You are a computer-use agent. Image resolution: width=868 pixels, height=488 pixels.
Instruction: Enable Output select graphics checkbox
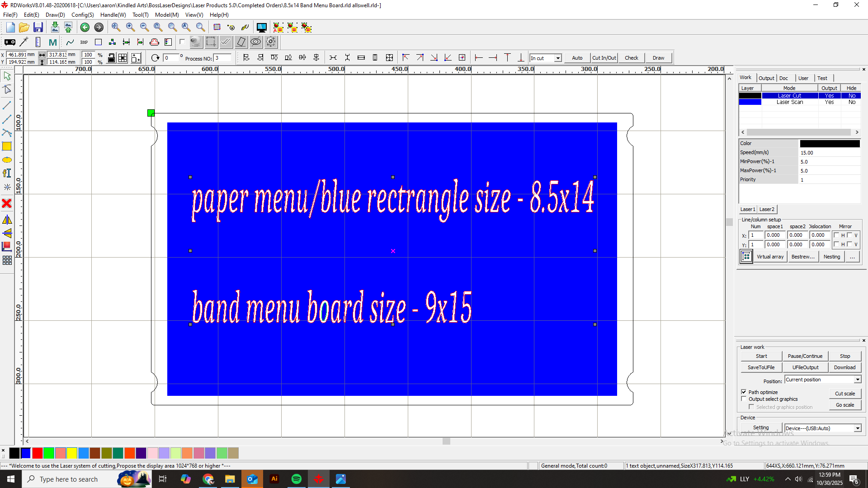(744, 399)
